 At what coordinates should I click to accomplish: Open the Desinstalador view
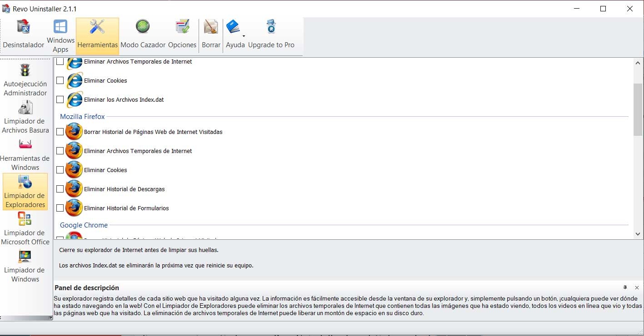point(24,36)
